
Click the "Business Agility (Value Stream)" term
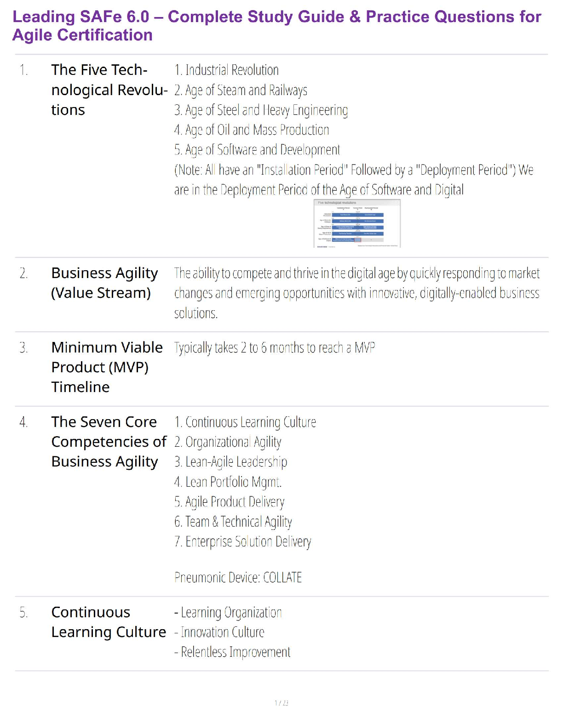104,283
